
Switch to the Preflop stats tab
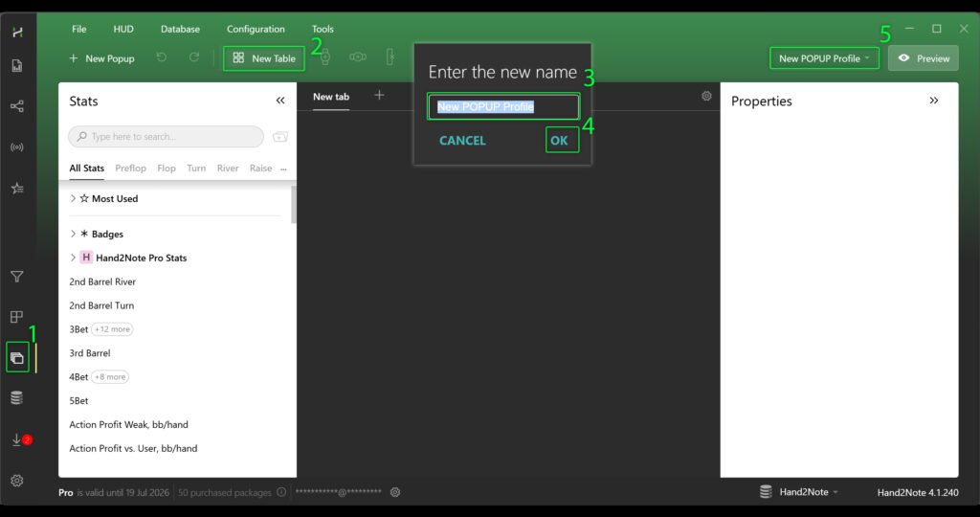pos(130,169)
